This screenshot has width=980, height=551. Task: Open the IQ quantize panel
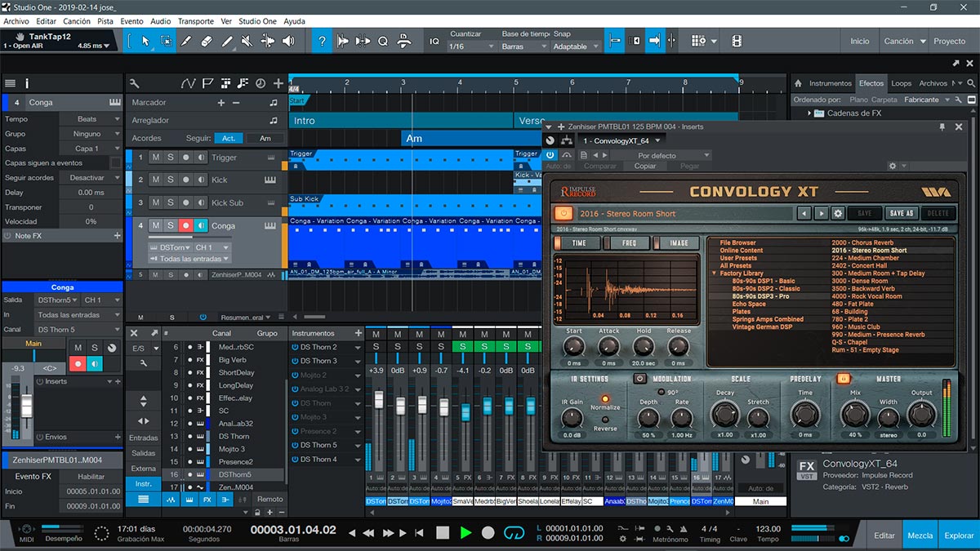[434, 41]
